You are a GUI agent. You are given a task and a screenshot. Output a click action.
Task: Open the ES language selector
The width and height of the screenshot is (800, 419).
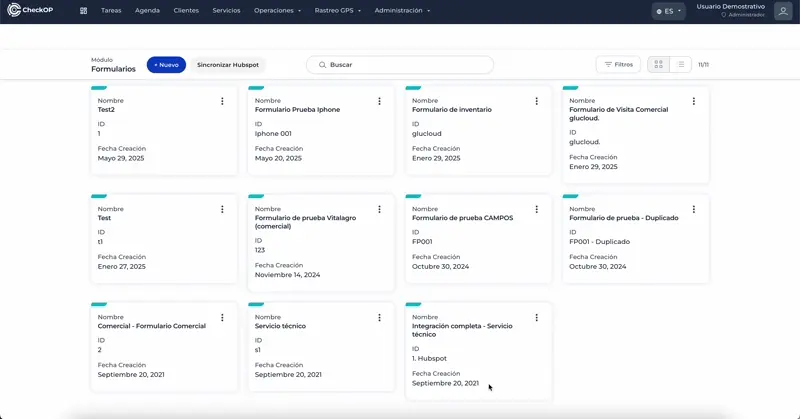668,11
